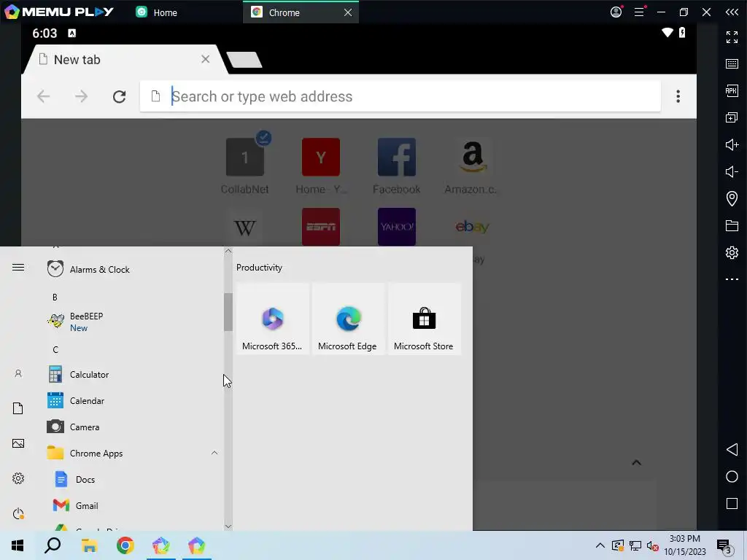Open Power options in Start rail
747x560 pixels.
18,513
